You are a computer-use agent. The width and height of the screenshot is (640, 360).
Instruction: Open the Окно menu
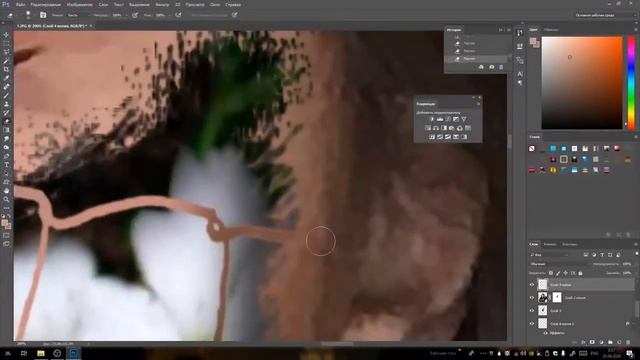pos(215,4)
